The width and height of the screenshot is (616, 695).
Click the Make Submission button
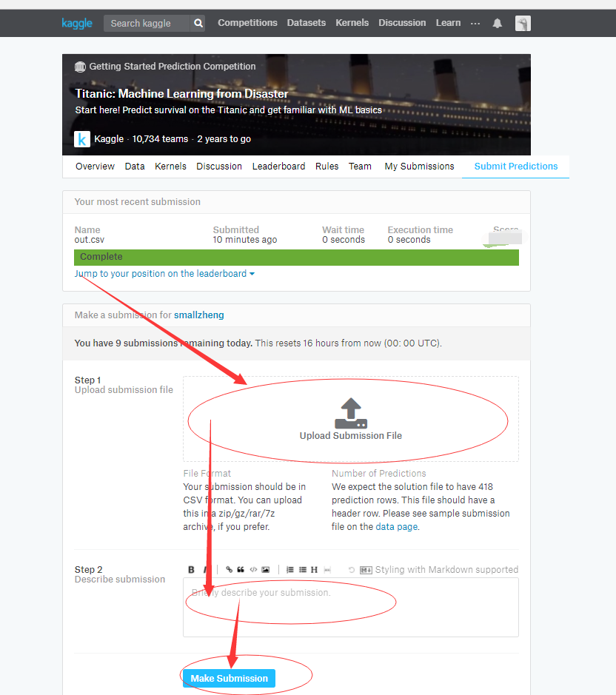point(229,678)
